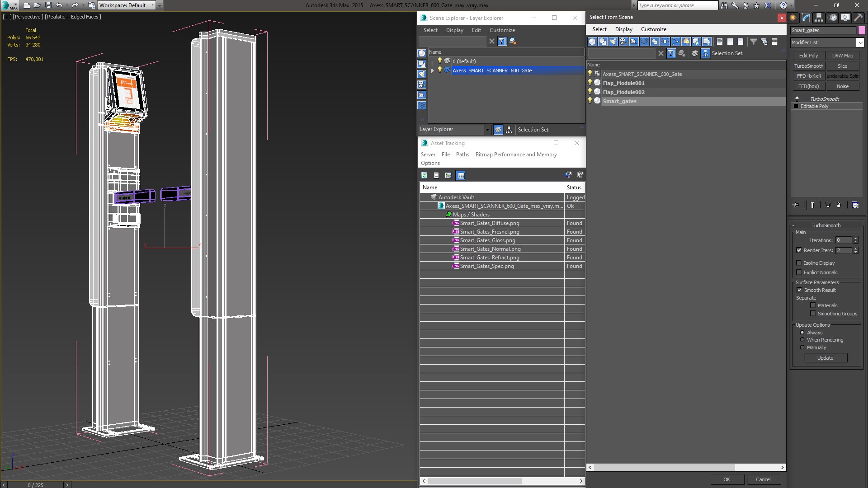This screenshot has height=488, width=868.
Task: Open the Motion command panel tab
Action: click(832, 18)
